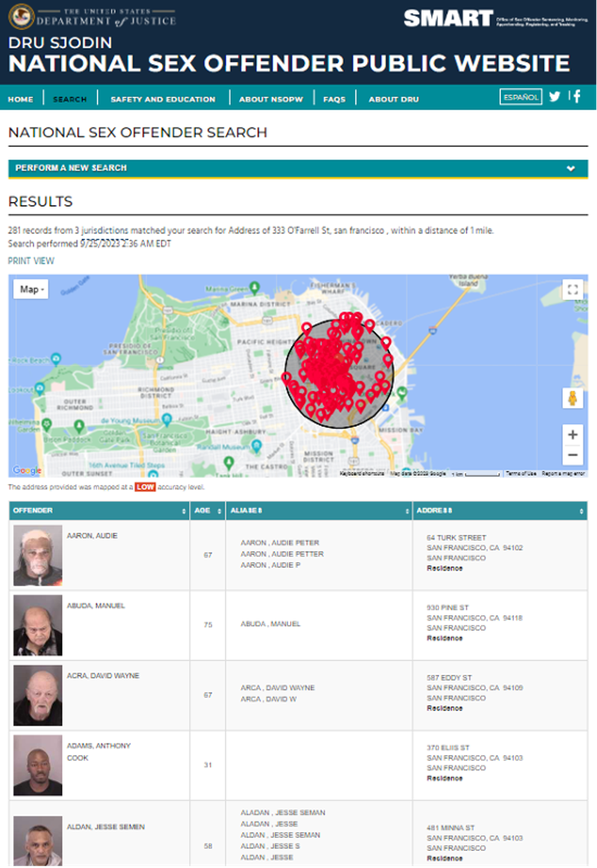Click alias text Aaron, Audie Petter
Screen dimensions: 597x868
(x=282, y=554)
